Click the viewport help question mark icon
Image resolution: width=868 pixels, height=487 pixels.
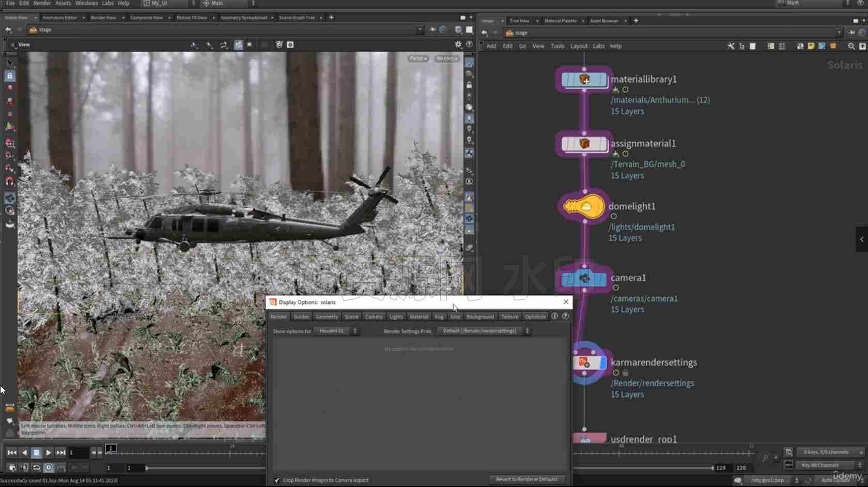(x=469, y=44)
